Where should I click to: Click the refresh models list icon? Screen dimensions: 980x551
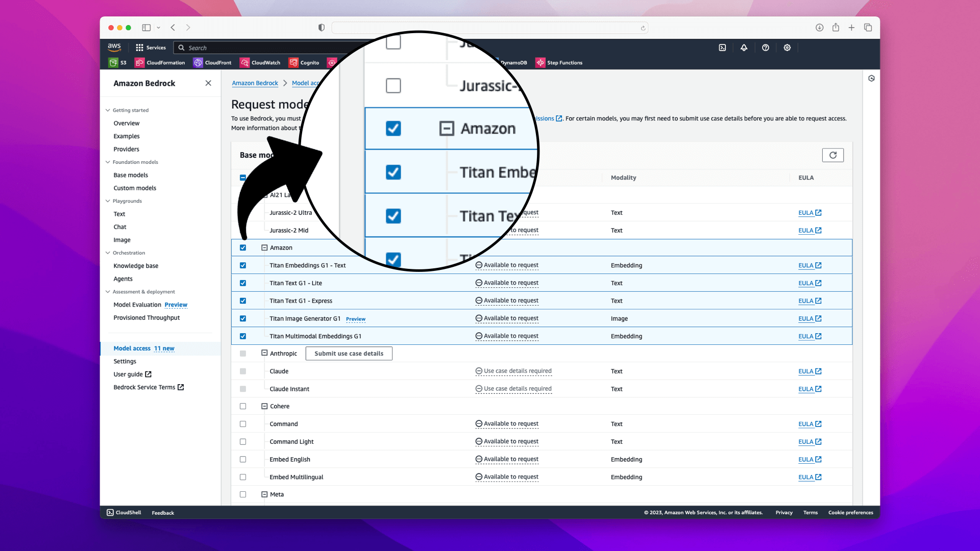pyautogui.click(x=832, y=155)
